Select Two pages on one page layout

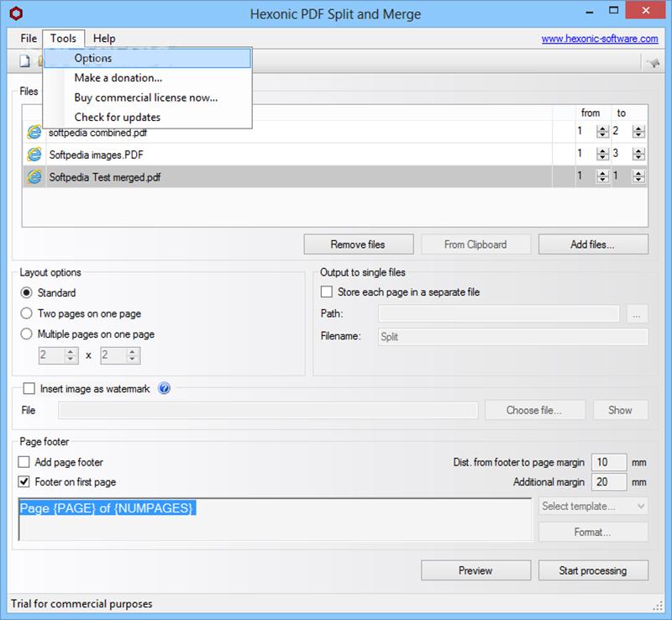pos(27,313)
